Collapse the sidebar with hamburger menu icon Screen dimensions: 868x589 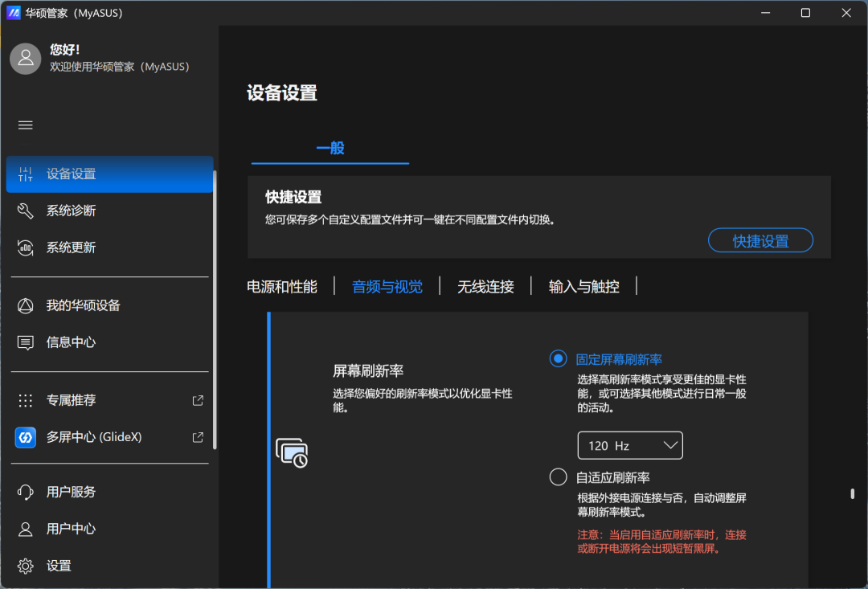tap(26, 125)
